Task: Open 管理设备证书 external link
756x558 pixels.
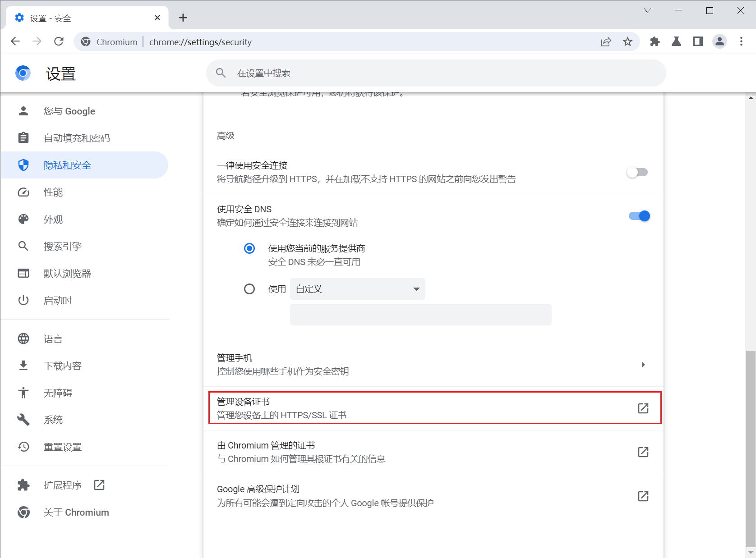Action: point(643,408)
